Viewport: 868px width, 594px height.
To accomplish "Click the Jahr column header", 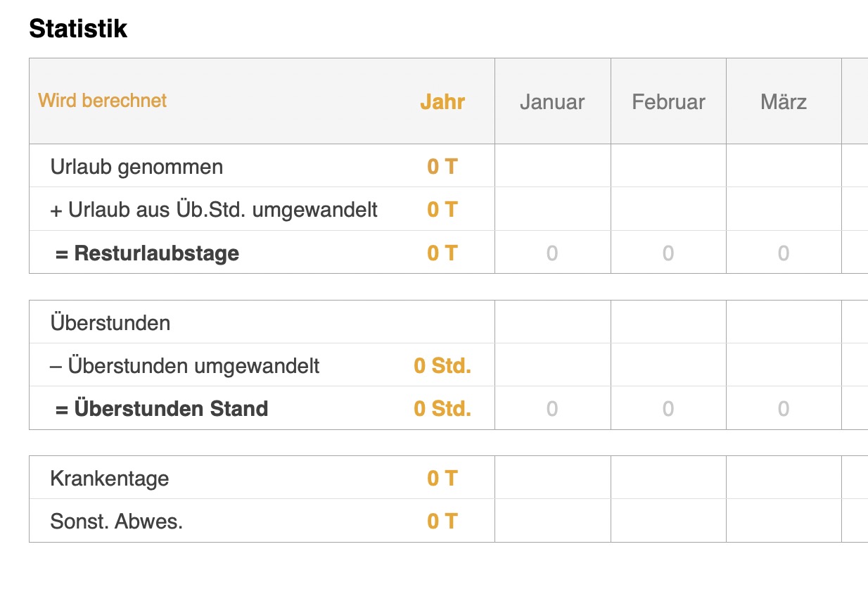I will (x=442, y=102).
